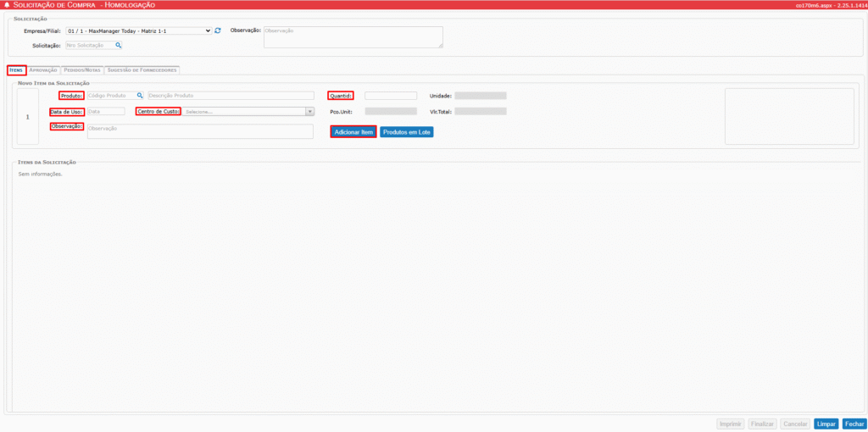This screenshot has width=868, height=432.
Task: Open the Pedidos/Notas tab
Action: point(82,70)
